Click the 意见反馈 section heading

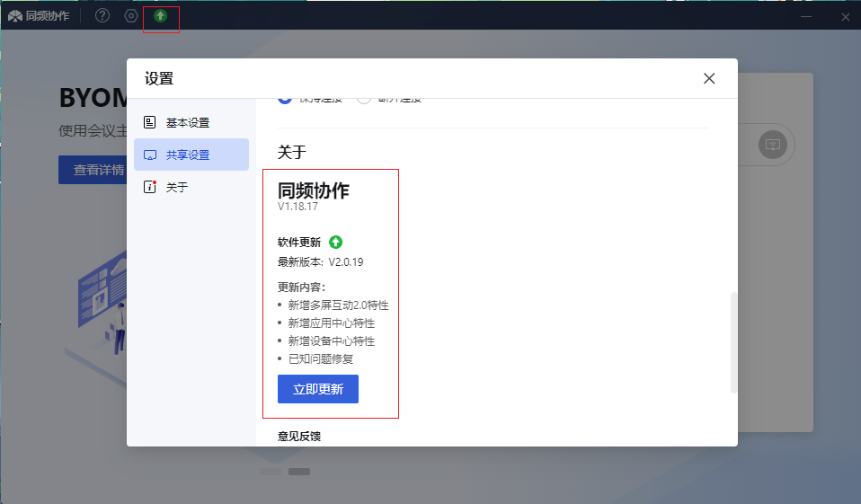tap(299, 437)
